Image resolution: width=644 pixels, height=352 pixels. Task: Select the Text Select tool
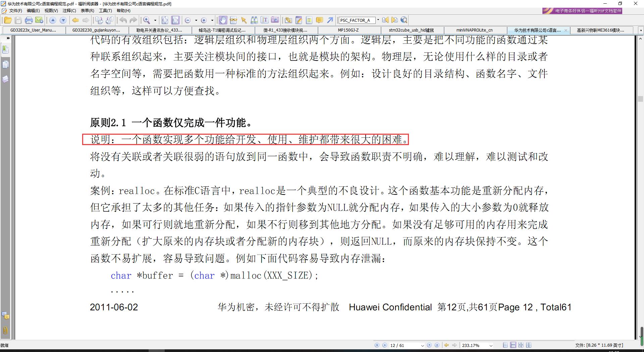click(265, 20)
